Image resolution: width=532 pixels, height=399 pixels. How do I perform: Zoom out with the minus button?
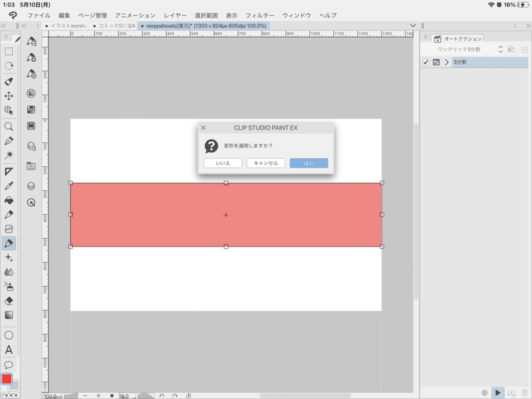pos(85,396)
